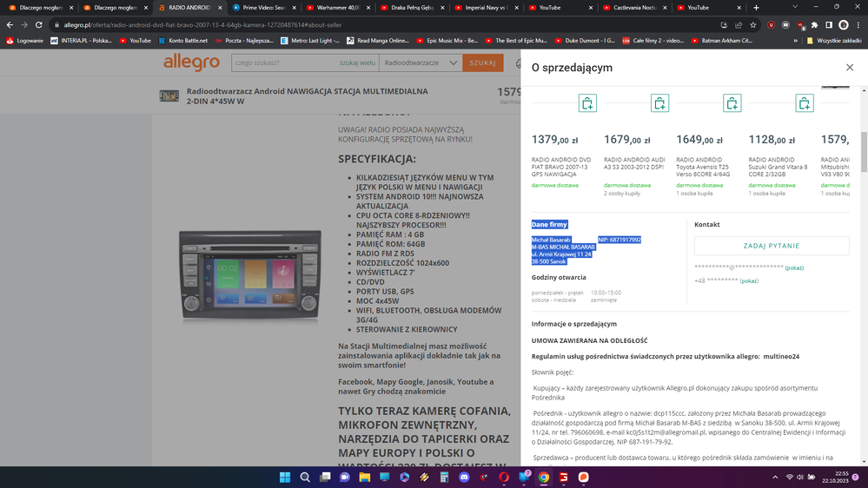The height and width of the screenshot is (488, 868).
Task: Switch to the 'Imperial Navy vs' tab
Action: pyautogui.click(x=487, y=8)
